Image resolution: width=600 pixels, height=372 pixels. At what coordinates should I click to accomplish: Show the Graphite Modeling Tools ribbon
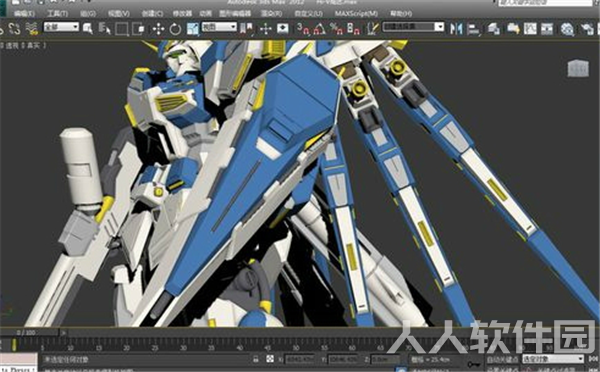[x=513, y=29]
